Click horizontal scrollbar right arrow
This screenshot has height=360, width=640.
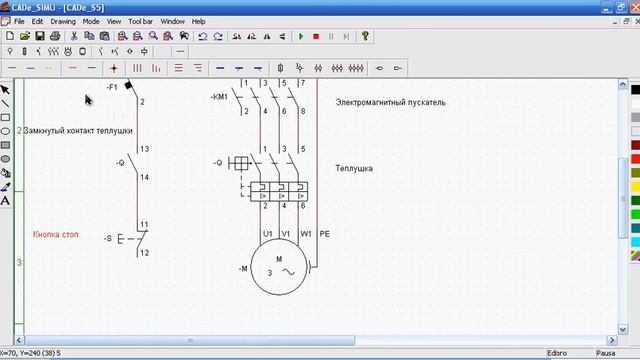pyautogui.click(x=612, y=340)
